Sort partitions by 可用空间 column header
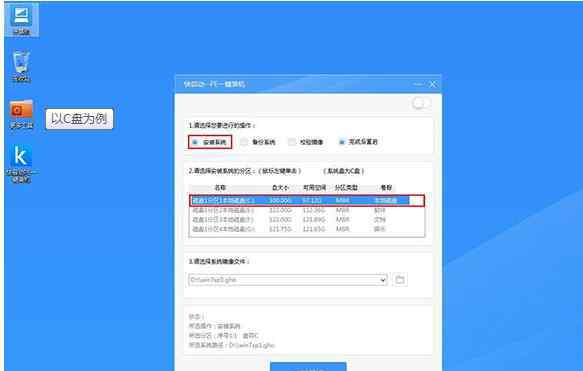583x371 pixels. (314, 188)
